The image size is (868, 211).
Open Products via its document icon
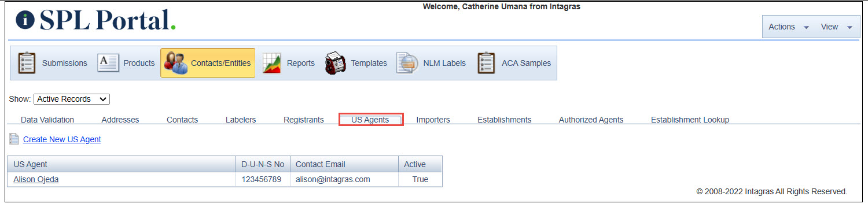108,63
